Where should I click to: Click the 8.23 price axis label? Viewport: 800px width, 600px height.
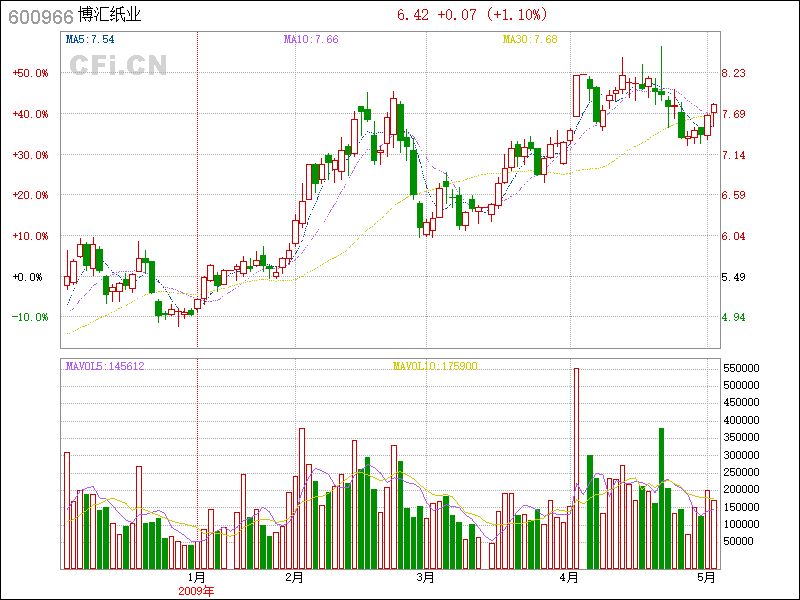coord(734,73)
